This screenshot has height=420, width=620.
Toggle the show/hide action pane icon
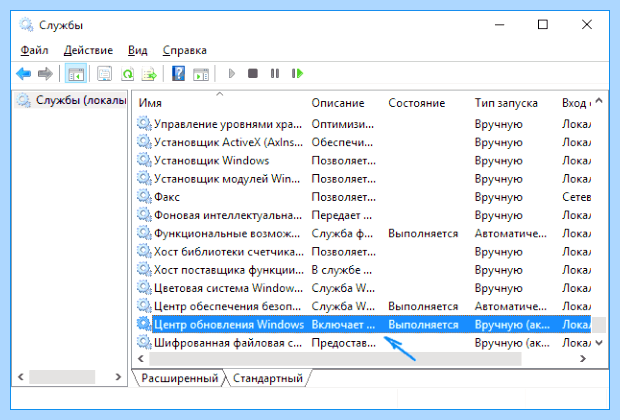coord(201,74)
